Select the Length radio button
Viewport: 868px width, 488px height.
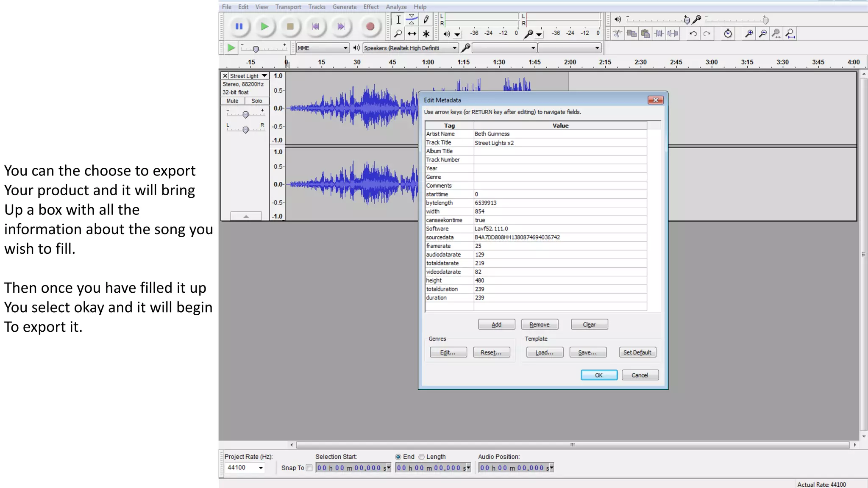point(421,457)
